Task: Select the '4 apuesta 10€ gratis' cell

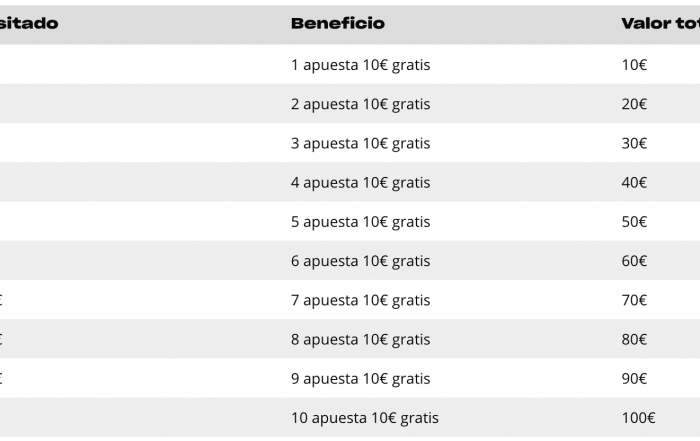Action: click(x=360, y=183)
